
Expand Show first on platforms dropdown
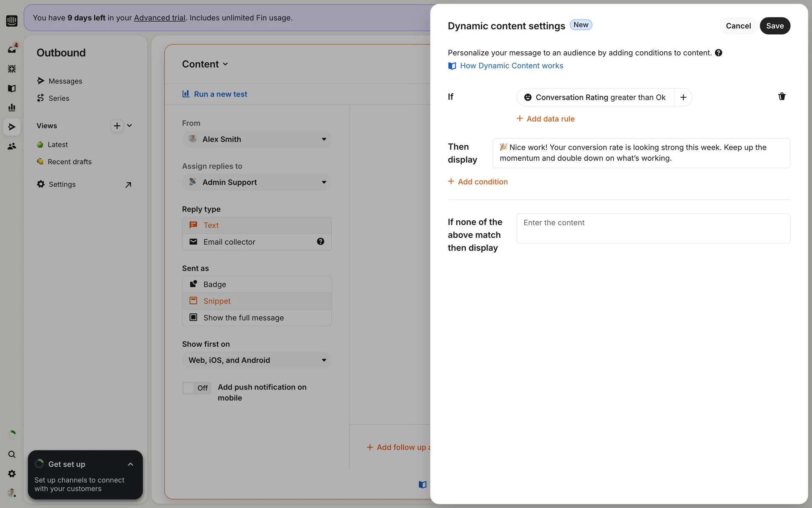click(257, 360)
